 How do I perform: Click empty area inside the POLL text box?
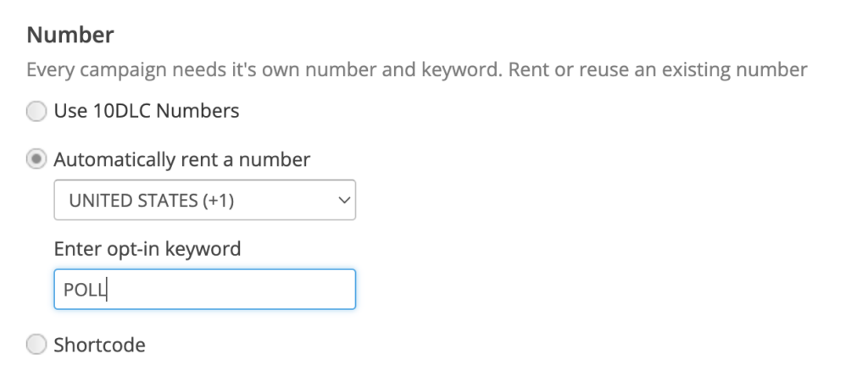(x=232, y=290)
